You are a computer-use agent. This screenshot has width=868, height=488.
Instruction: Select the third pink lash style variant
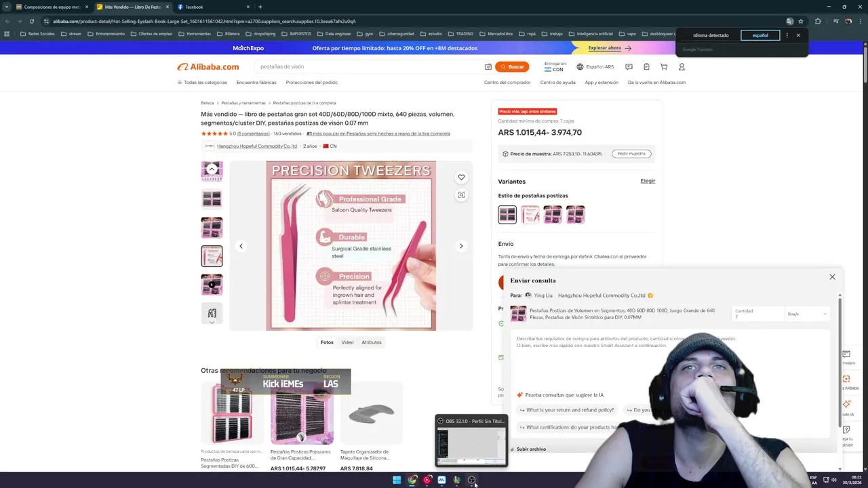tap(553, 215)
